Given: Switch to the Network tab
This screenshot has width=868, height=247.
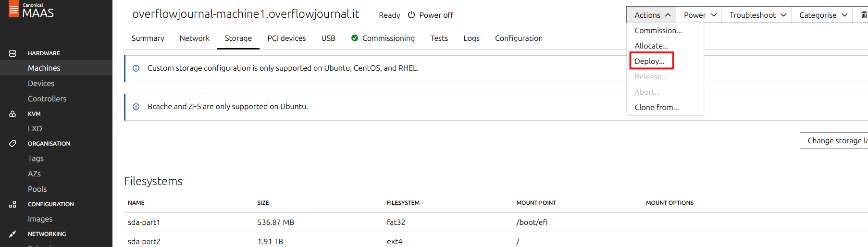Looking at the screenshot, I should [x=194, y=38].
